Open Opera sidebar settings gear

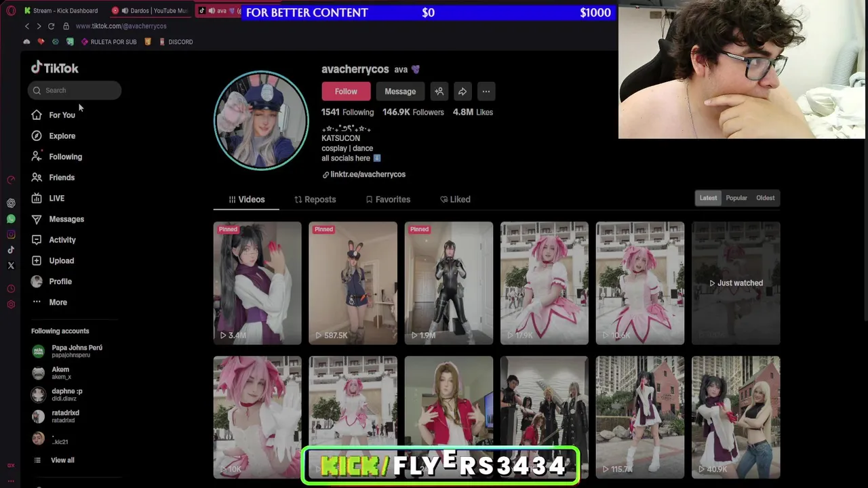point(11,304)
